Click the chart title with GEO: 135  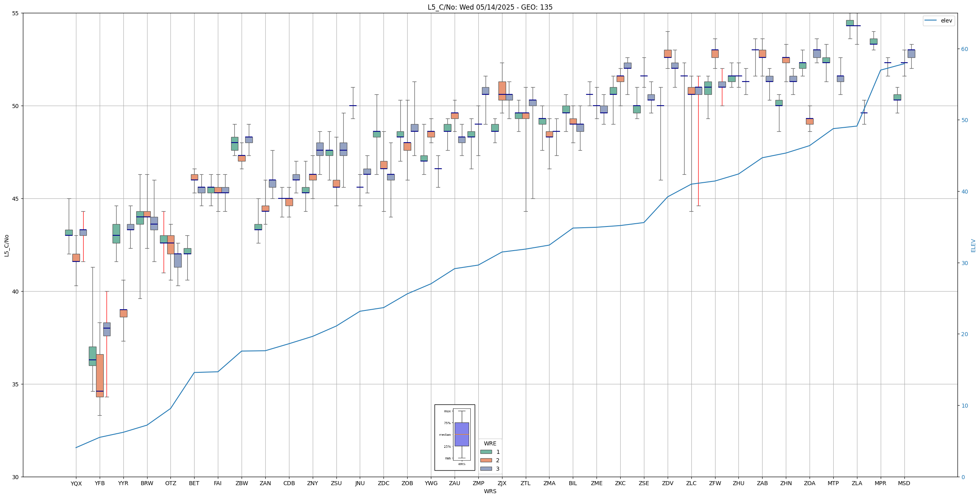tap(490, 7)
